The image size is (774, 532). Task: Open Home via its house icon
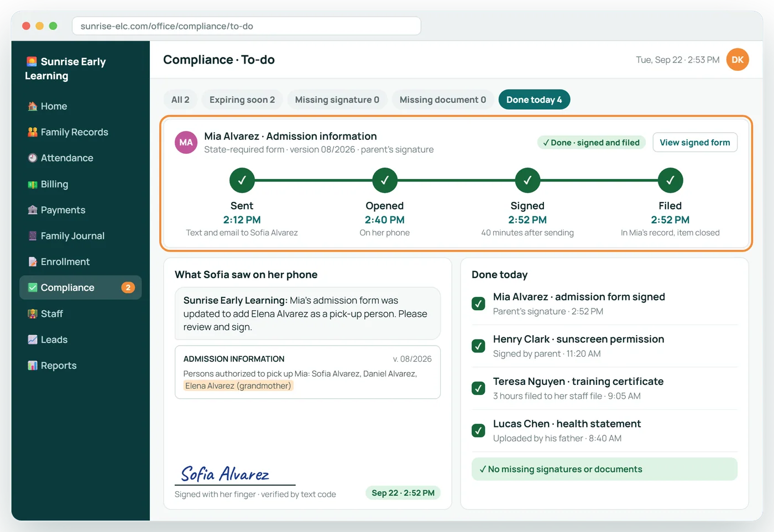[33, 106]
